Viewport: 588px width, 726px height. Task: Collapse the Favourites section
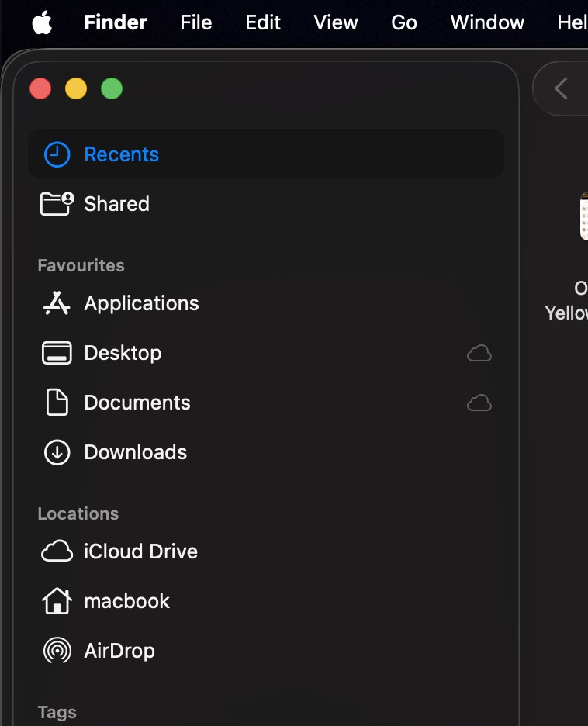(81, 265)
